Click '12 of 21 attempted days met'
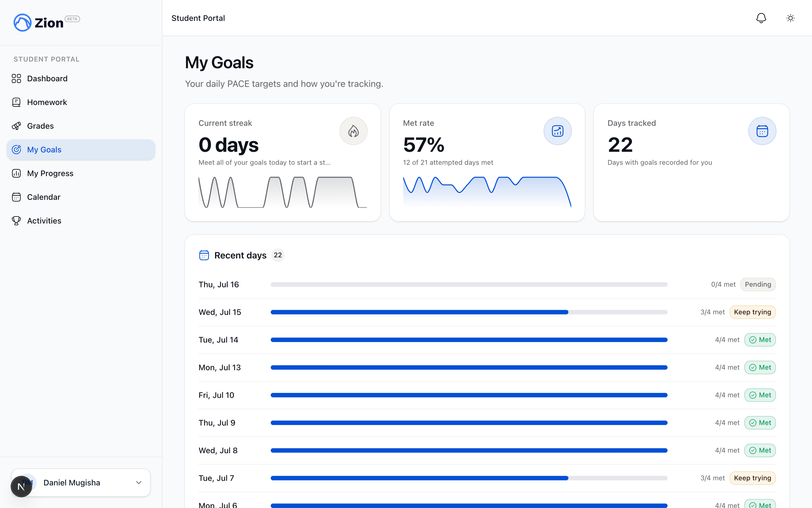This screenshot has width=812, height=508. (448, 163)
